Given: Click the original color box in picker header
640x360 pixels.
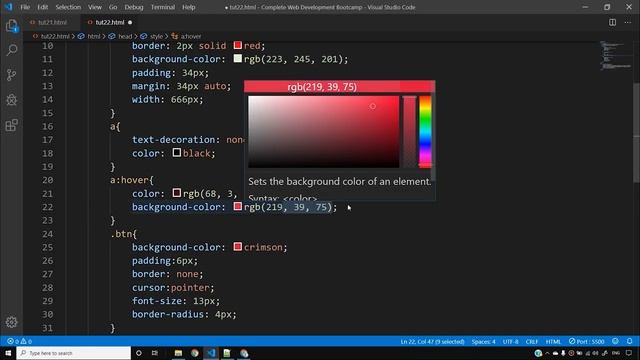Looking at the screenshot, I should [x=417, y=87].
